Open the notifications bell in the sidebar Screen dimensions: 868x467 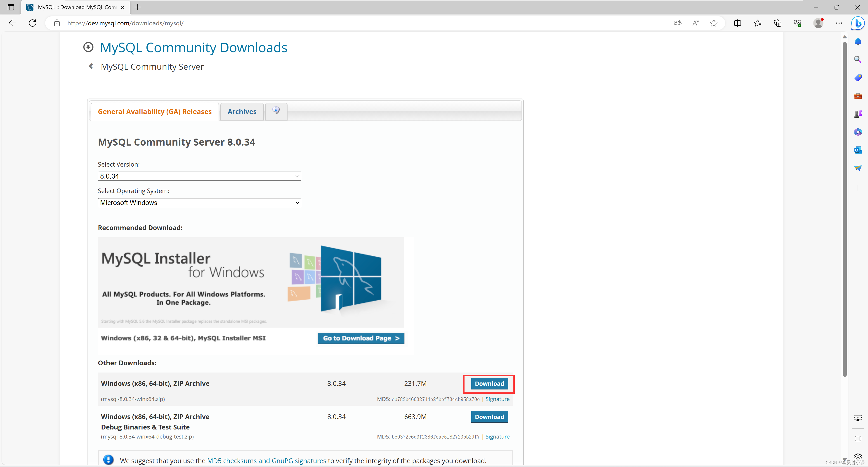pos(858,42)
